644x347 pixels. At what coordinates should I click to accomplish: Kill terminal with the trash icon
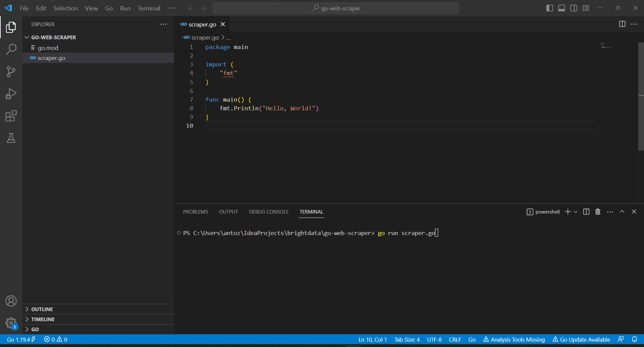pyautogui.click(x=598, y=212)
